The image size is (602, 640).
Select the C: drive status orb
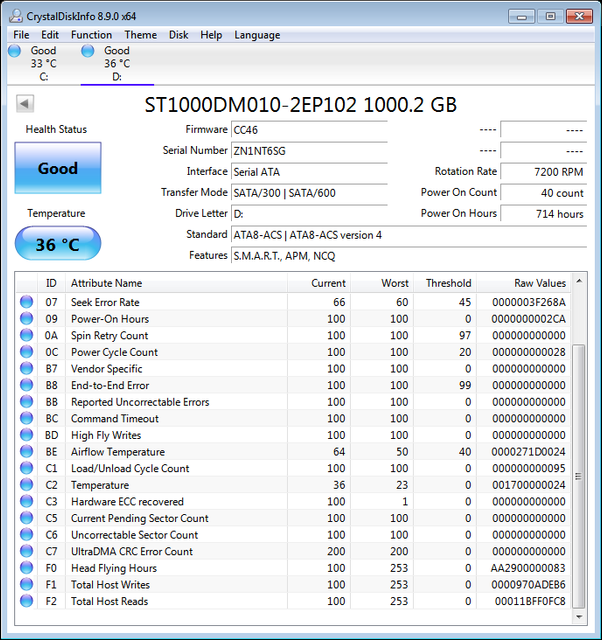tap(14, 51)
